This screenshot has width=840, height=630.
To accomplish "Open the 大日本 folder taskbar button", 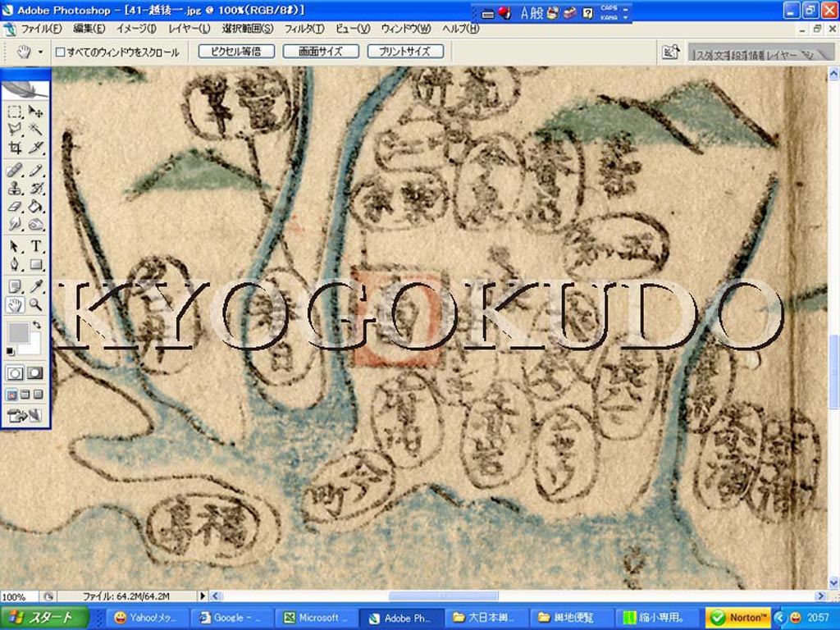I will tap(486, 618).
